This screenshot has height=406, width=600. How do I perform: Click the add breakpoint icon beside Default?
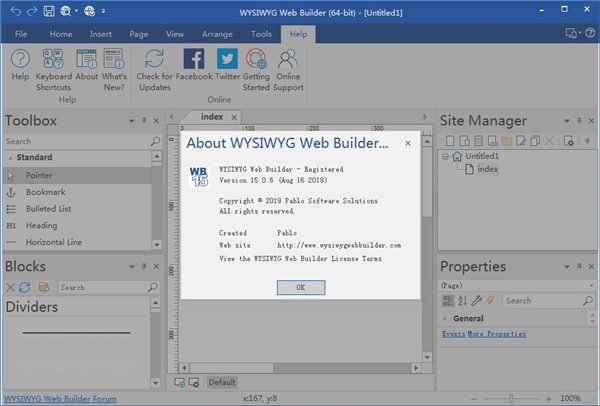pyautogui.click(x=179, y=382)
